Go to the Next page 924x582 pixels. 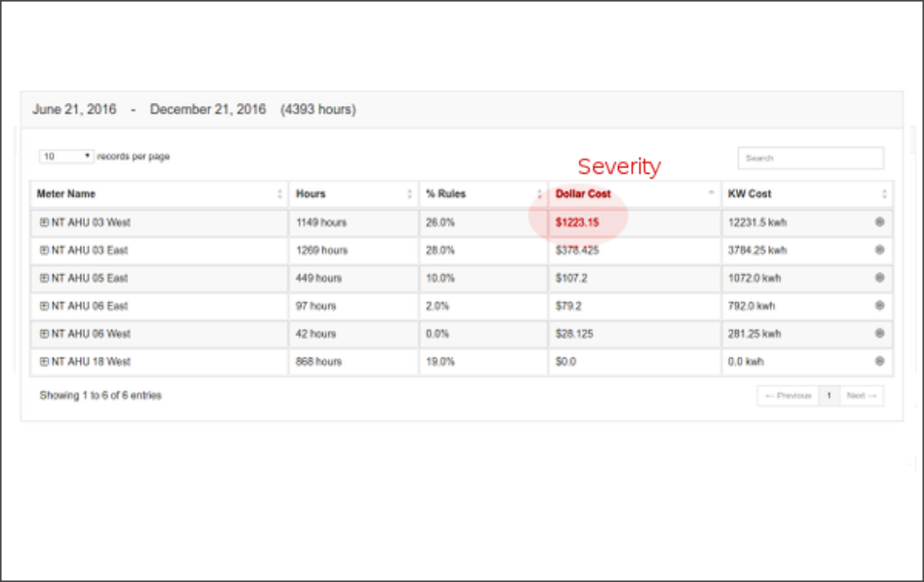click(861, 396)
